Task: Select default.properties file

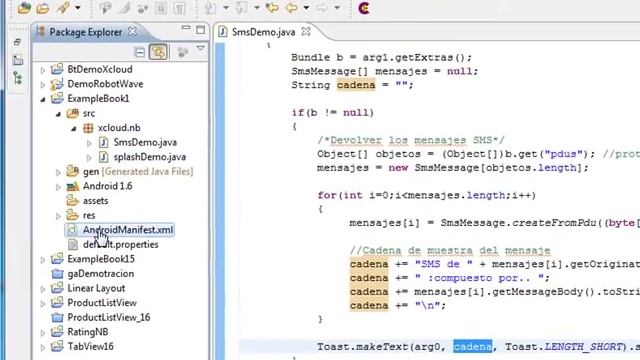Action: [x=120, y=244]
